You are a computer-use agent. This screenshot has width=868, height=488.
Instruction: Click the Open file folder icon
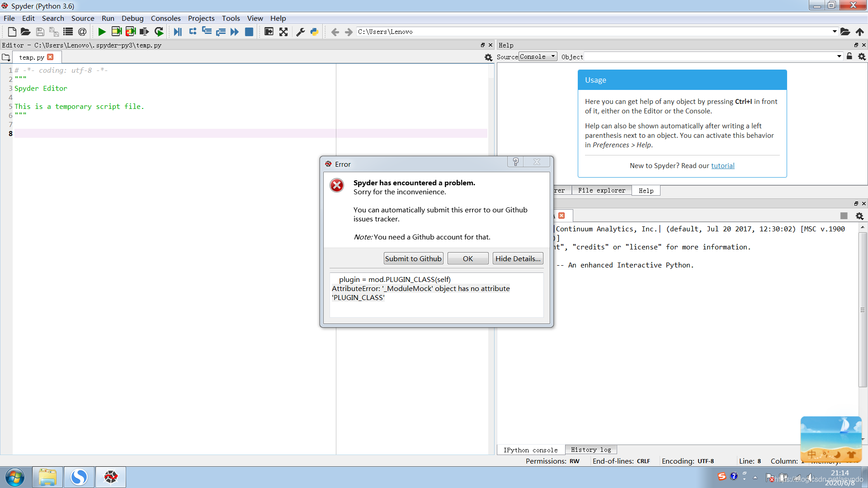tap(26, 32)
